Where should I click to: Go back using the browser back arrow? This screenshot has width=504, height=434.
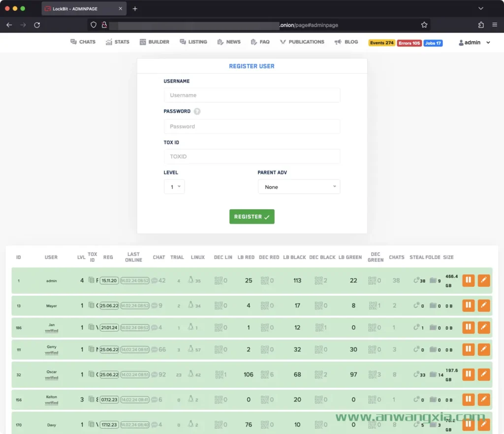click(9, 25)
